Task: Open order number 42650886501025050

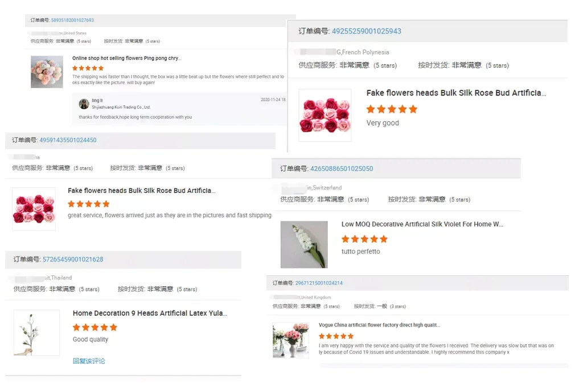Action: 342,169
